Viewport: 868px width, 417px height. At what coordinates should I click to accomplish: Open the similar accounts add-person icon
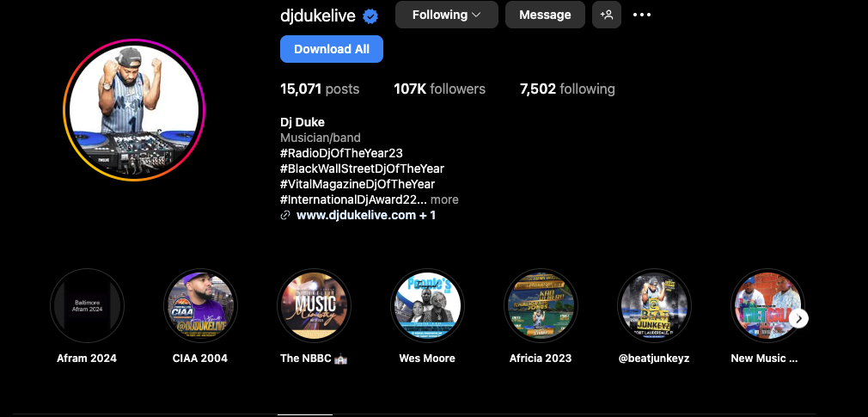606,15
